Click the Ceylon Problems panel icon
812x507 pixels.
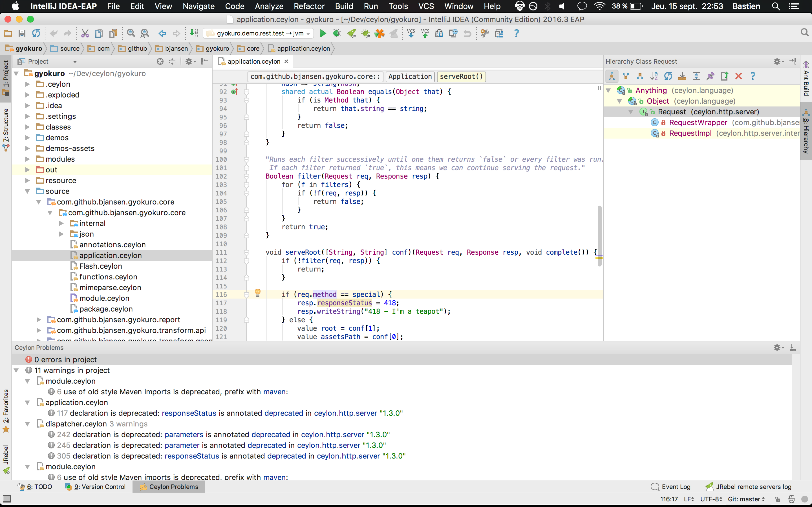click(143, 486)
